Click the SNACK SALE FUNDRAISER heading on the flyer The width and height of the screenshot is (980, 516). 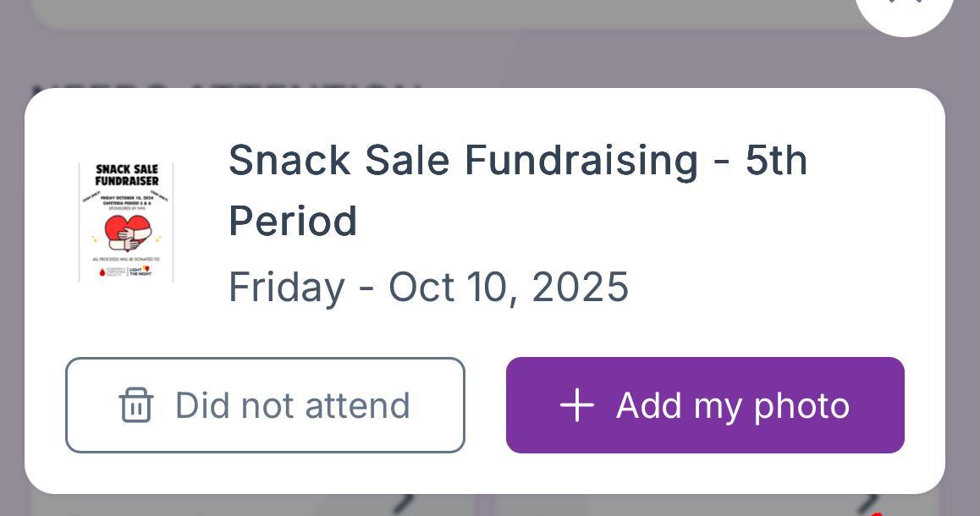[127, 175]
